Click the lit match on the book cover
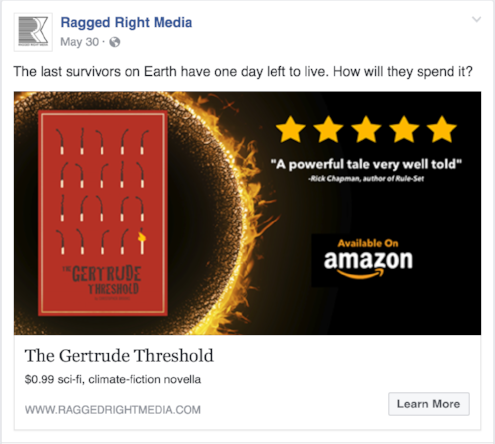Image resolution: width=495 pixels, height=444 pixels. pos(142,242)
